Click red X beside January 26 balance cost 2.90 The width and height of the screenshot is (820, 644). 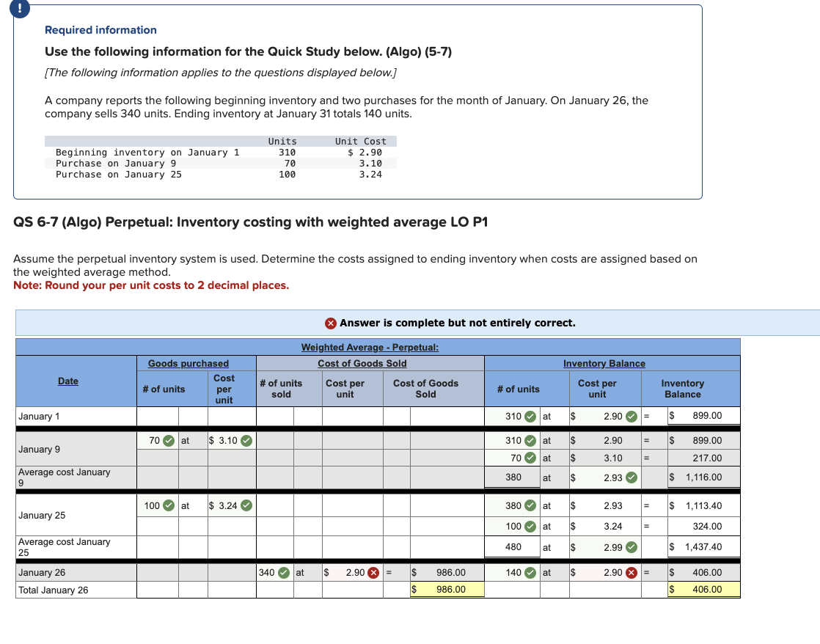[632, 573]
